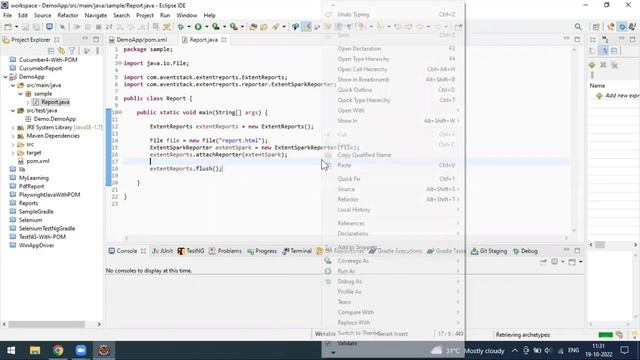Image resolution: width=640 pixels, height=360 pixels.
Task: Choose Open Declaration in context menu
Action: [x=393, y=49]
